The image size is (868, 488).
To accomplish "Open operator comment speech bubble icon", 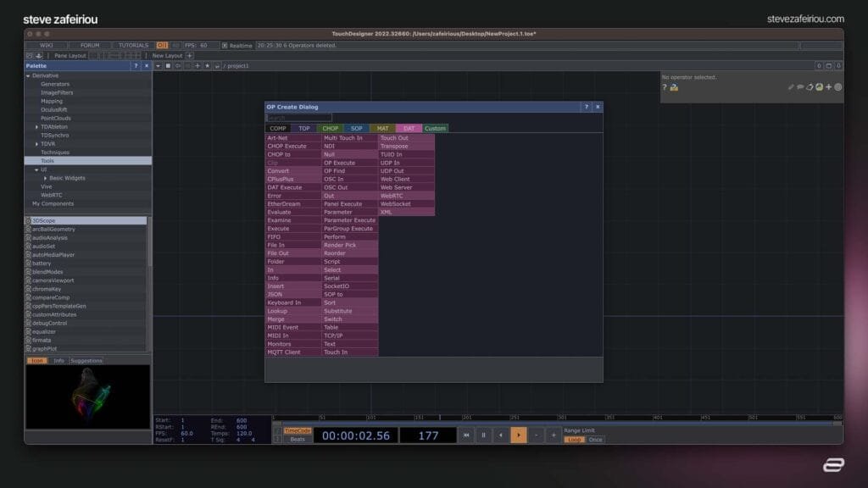I will tap(800, 87).
